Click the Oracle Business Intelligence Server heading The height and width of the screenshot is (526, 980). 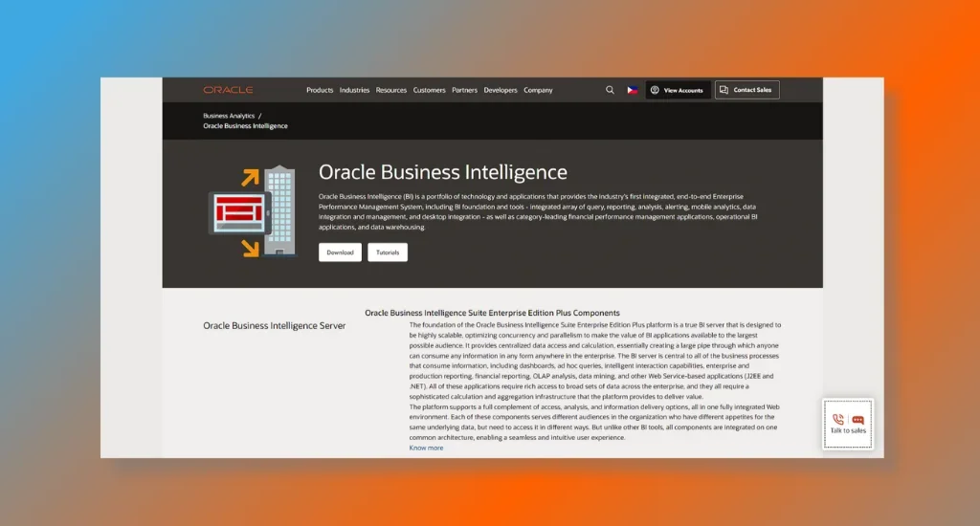(274, 326)
